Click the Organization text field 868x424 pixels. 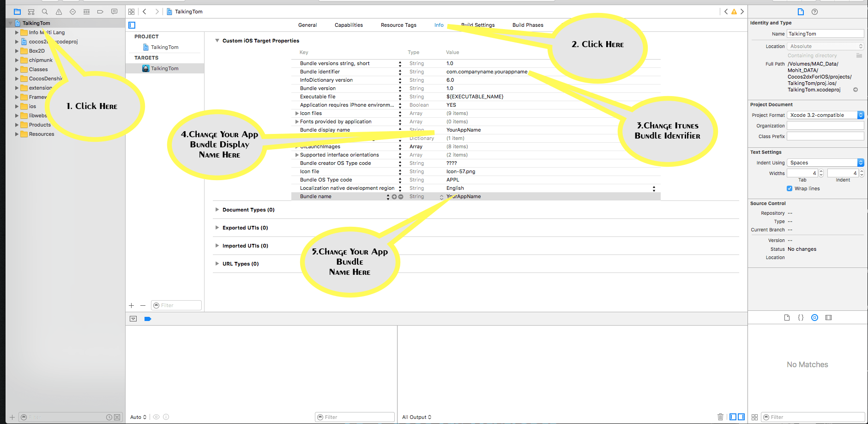tap(826, 126)
